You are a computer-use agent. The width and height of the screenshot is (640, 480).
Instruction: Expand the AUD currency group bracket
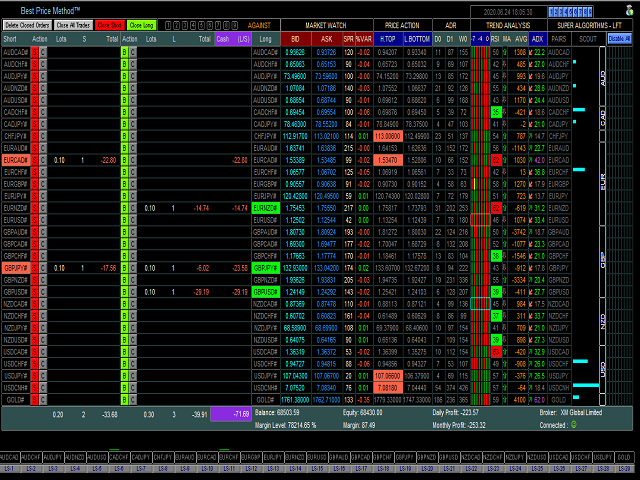602,76
